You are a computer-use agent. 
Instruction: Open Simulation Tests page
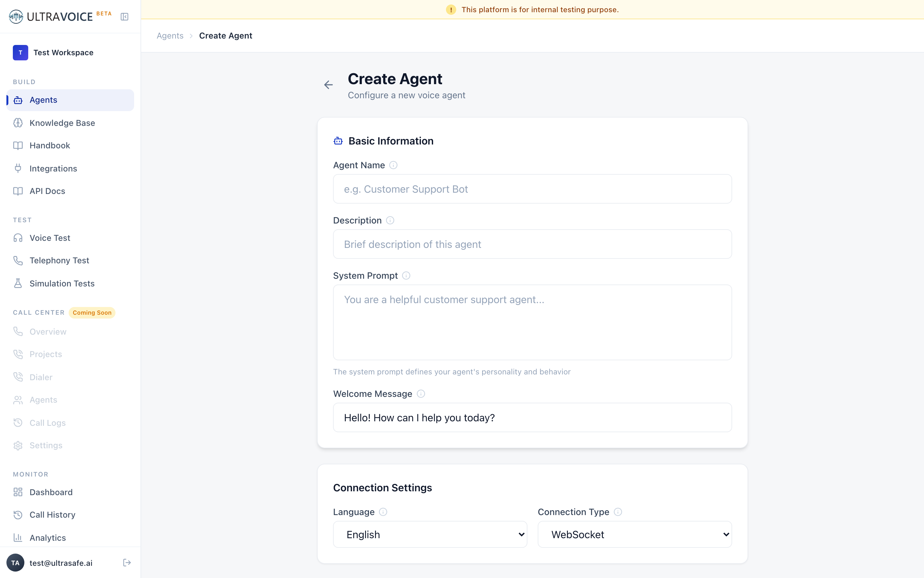point(70,283)
